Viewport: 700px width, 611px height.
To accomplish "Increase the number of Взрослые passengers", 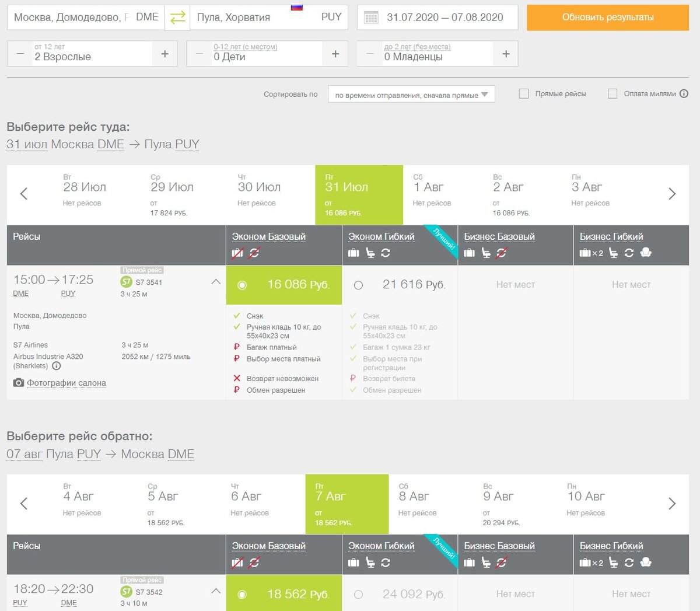I will 165,54.
